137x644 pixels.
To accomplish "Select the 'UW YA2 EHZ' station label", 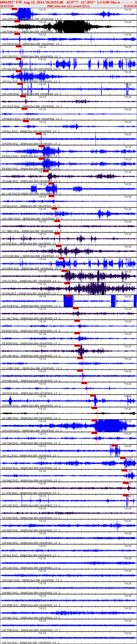I will 10,643.
